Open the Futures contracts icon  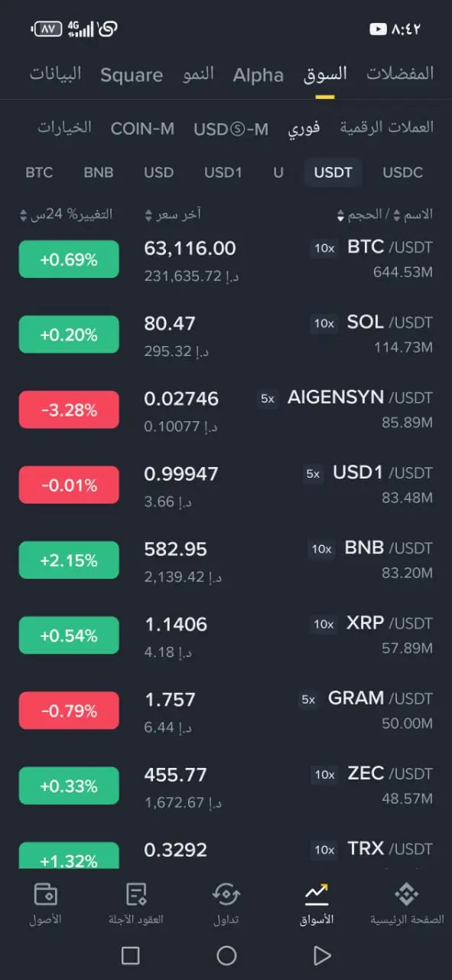pyautogui.click(x=136, y=893)
